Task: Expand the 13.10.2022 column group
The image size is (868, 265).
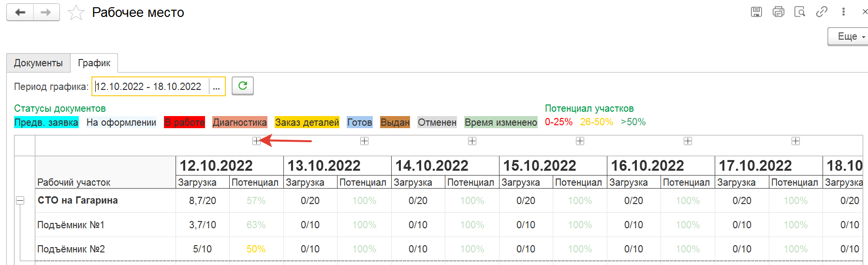Action: 364,141
